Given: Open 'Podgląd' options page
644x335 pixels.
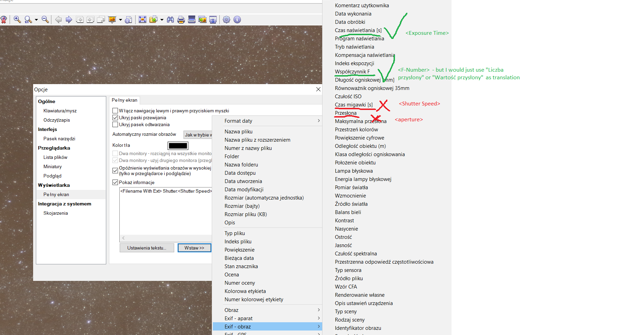Looking at the screenshot, I should tap(52, 176).
